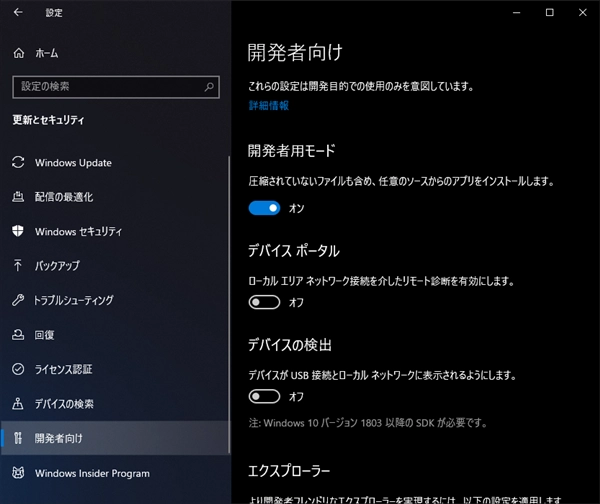Click the Windows Insider Program cat icon
Viewport: 600px width, 504px height.
(18, 473)
